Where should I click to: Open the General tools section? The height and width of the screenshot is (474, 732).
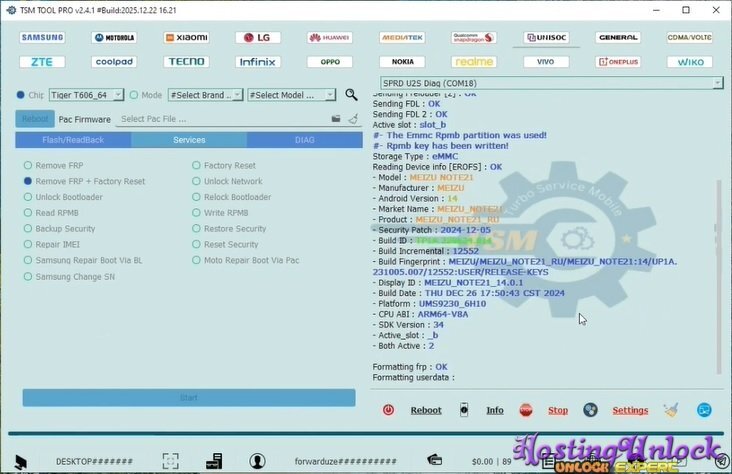618,37
